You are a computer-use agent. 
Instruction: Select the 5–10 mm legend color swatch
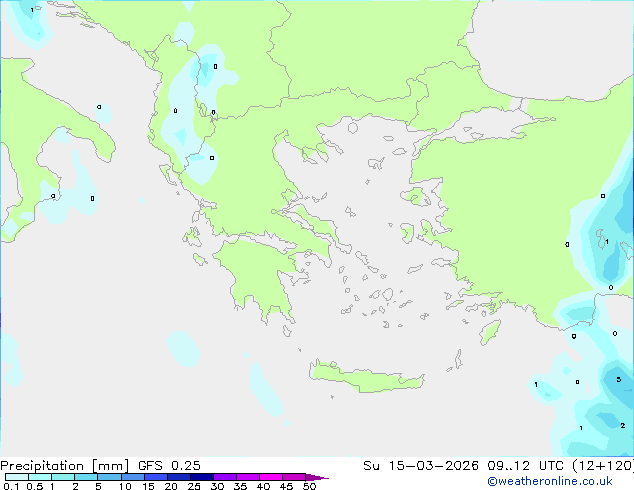[x=109, y=477]
